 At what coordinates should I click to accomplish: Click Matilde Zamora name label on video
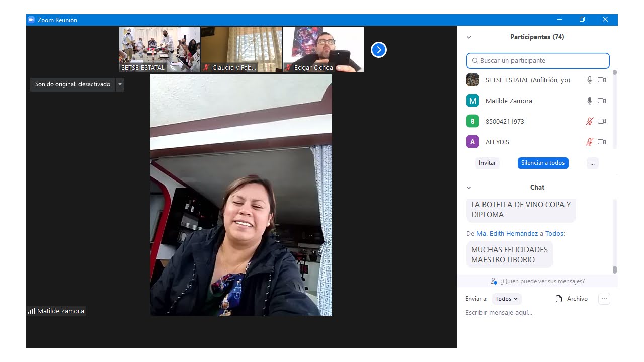60,311
